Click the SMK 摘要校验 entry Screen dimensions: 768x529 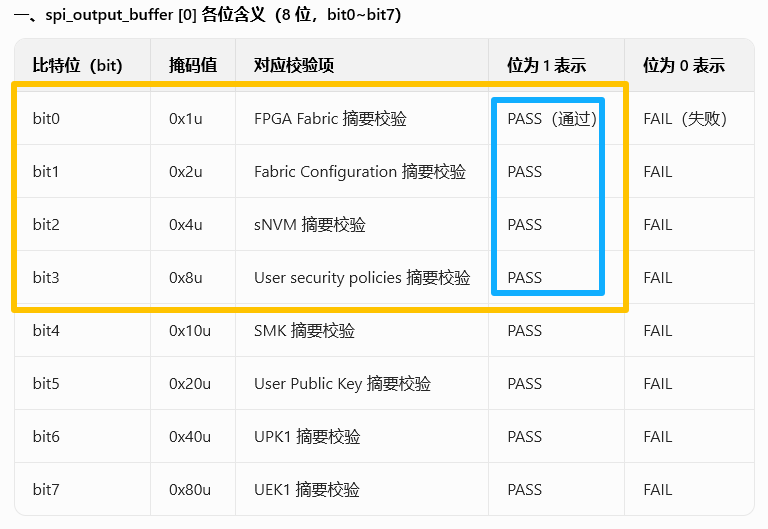click(304, 331)
